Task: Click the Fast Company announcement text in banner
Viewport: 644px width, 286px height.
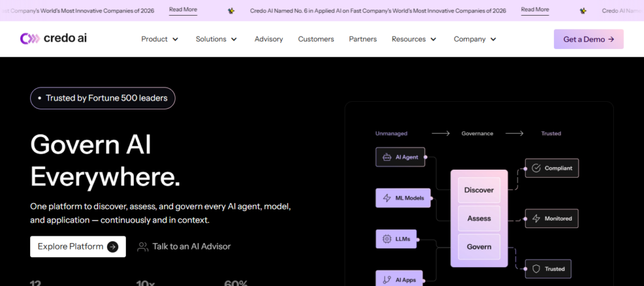Action: tap(378, 11)
